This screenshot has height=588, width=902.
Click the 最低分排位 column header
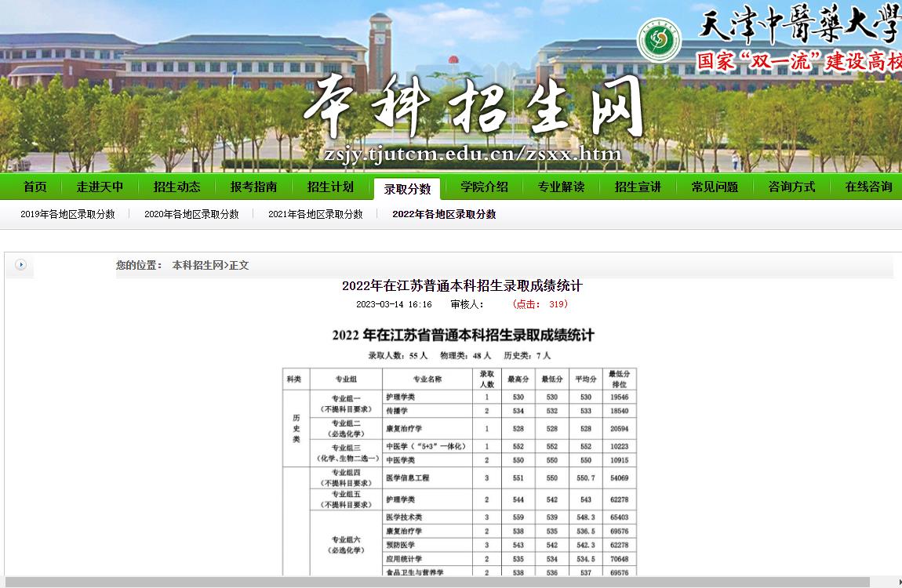(620, 379)
